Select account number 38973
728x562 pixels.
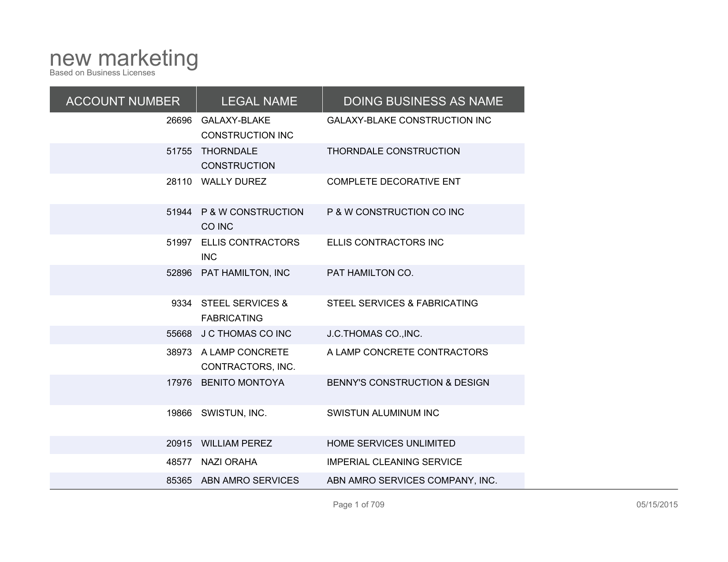click(x=179, y=352)
